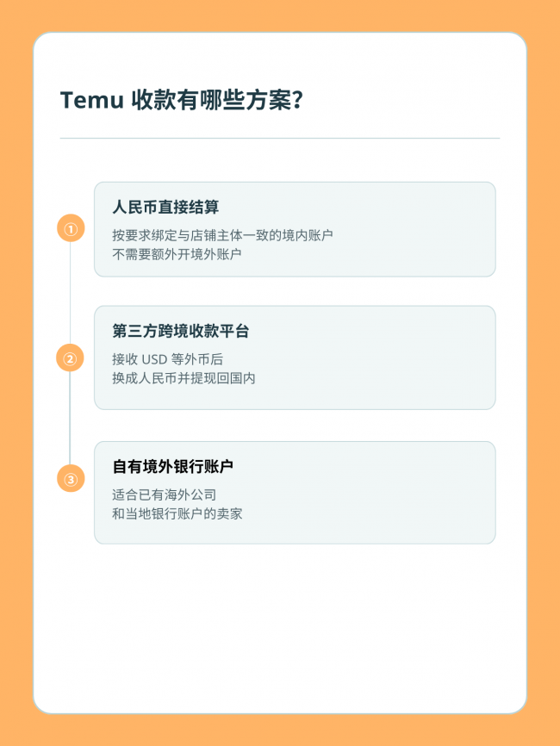Select the 人民币直接结算 card heading
The width and height of the screenshot is (560, 746).
pos(165,207)
